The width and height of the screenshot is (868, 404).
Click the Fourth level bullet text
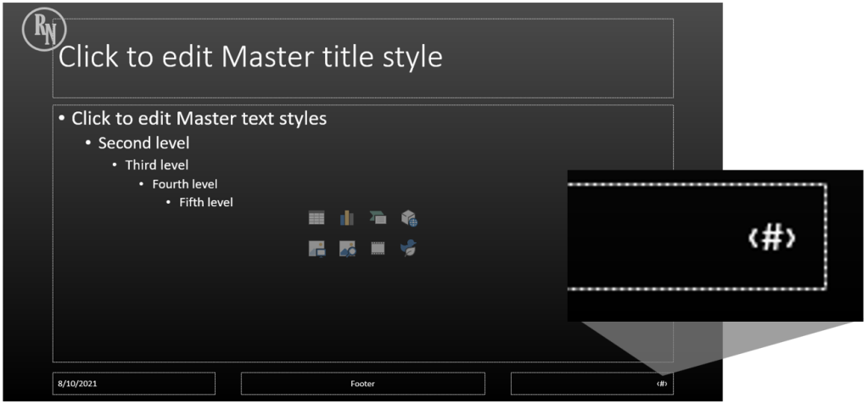184,184
